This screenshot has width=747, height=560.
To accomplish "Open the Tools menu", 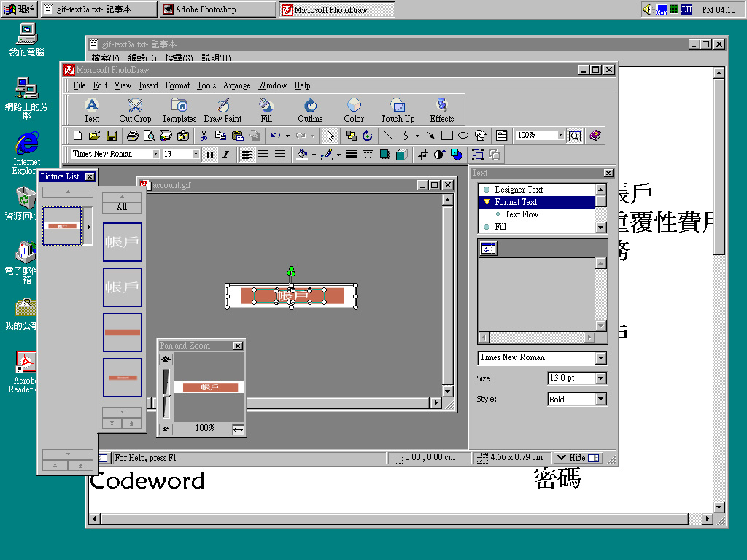I will pyautogui.click(x=206, y=85).
